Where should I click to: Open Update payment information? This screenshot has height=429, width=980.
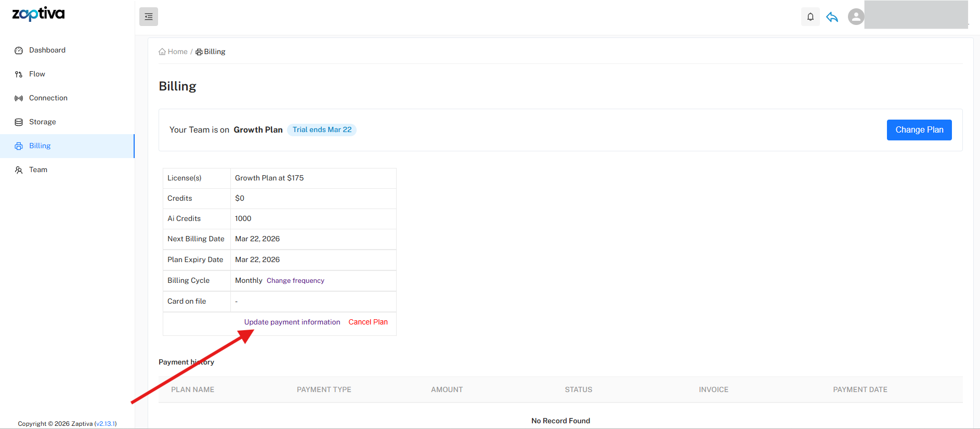pos(292,322)
